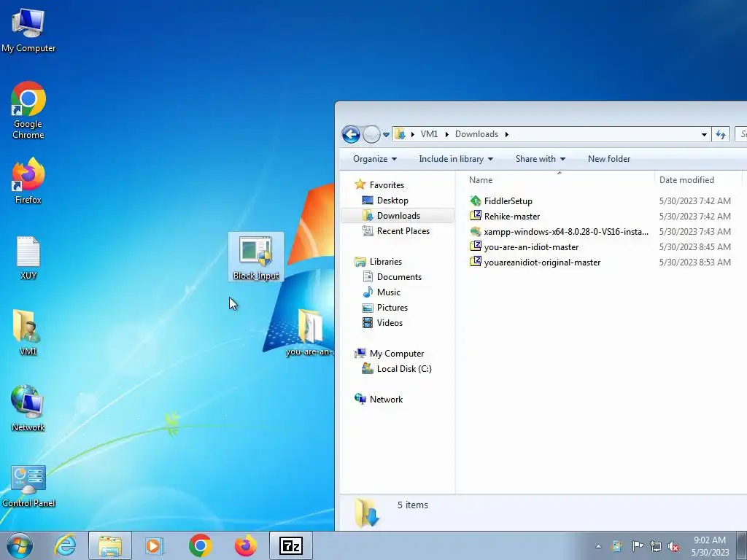The width and height of the screenshot is (747, 560).
Task: Open My Computer desktop icon
Action: pos(28,30)
